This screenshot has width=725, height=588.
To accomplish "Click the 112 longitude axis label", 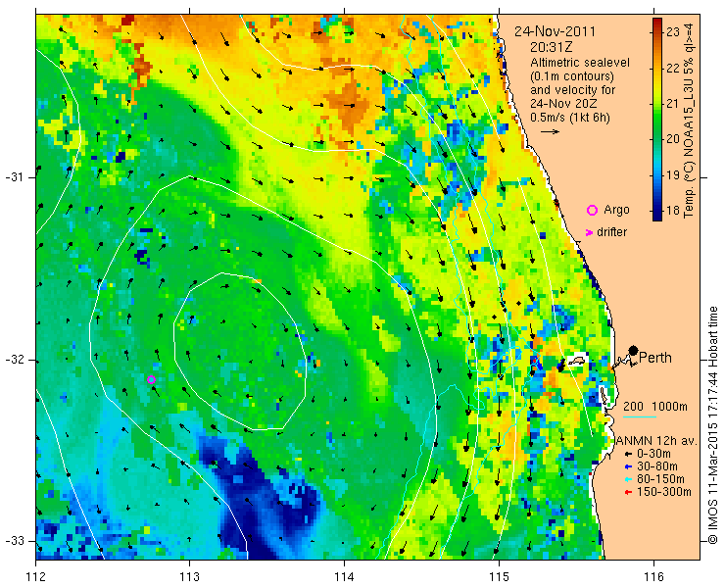I will [x=35, y=577].
